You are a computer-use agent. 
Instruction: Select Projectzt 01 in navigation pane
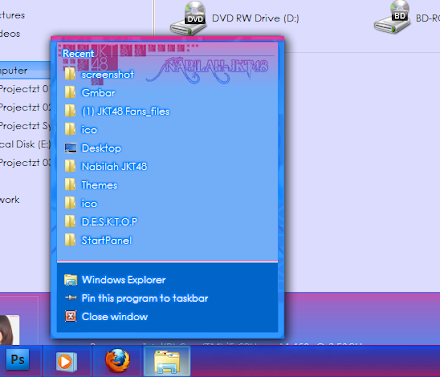(25, 89)
